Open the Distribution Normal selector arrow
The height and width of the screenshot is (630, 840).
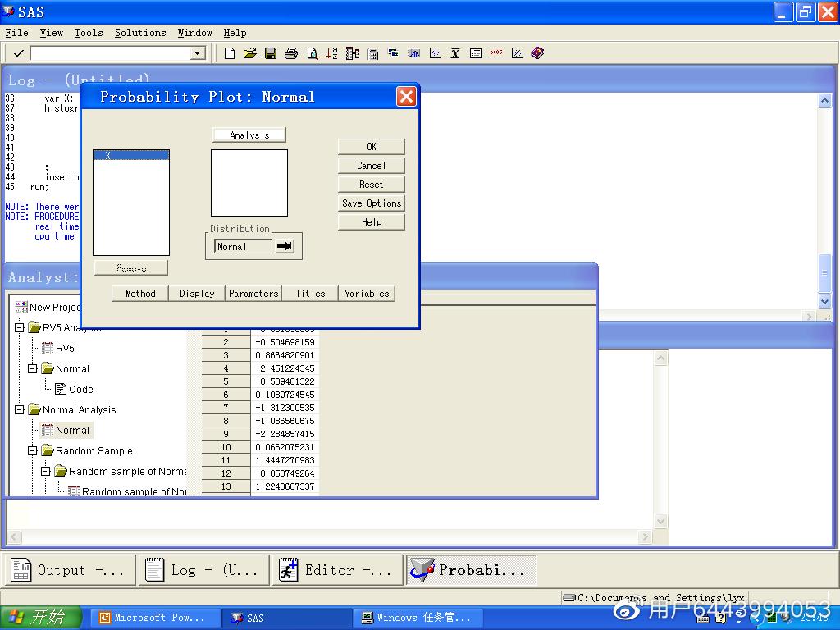(x=284, y=246)
